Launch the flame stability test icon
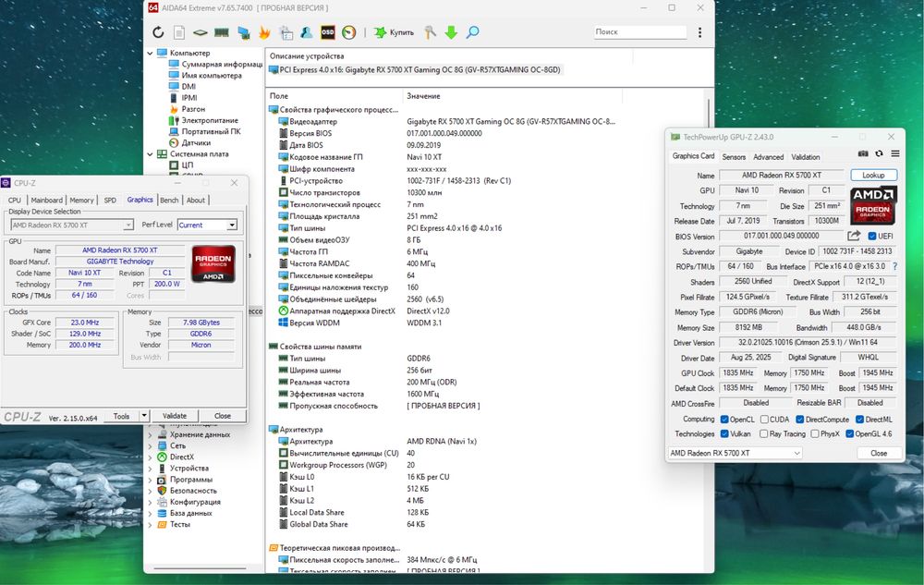The image size is (924, 585). 264,32
